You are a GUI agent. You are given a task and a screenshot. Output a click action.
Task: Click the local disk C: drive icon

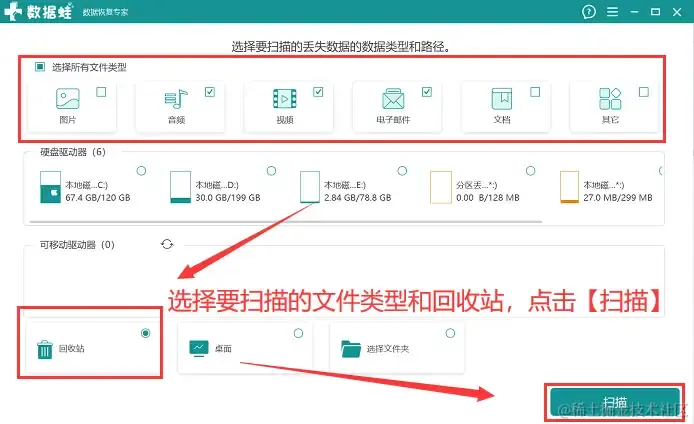point(50,187)
